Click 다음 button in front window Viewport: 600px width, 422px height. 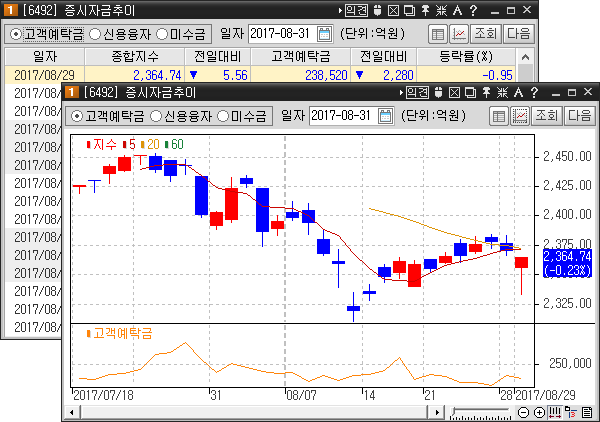point(579,116)
